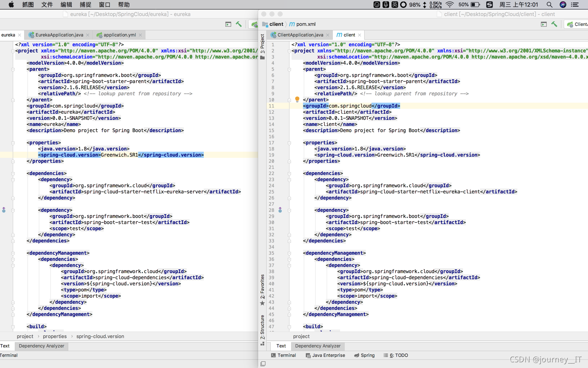Click the battery status icon

475,4
